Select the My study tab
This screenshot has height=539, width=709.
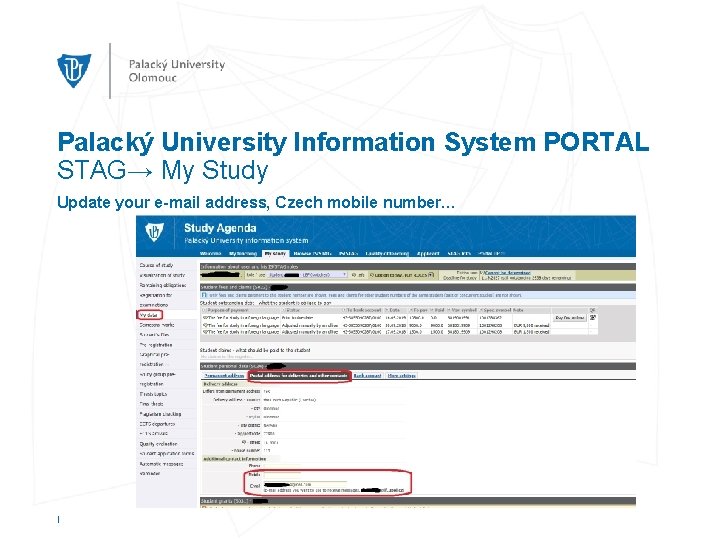[x=275, y=254]
